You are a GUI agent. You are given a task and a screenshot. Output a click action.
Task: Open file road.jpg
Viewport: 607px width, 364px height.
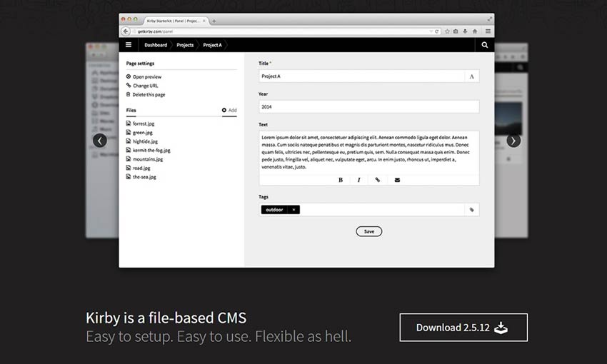point(141,168)
